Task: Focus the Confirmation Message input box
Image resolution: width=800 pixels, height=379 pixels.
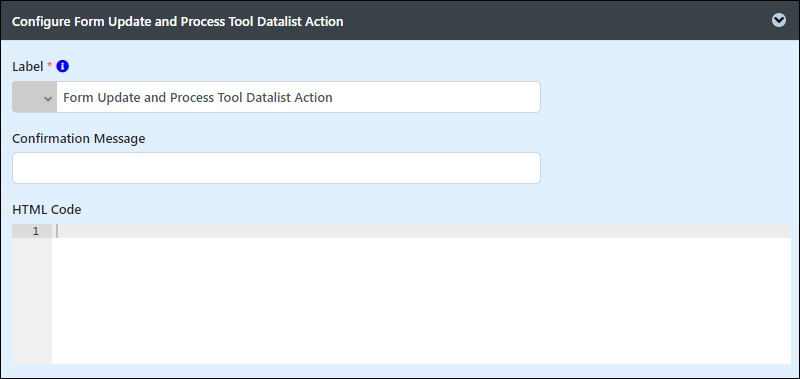Action: coord(277,168)
